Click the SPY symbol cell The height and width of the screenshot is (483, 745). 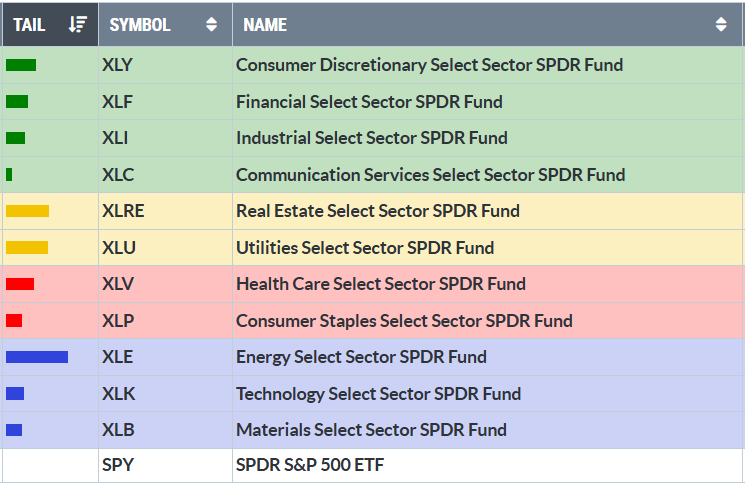coord(118,465)
